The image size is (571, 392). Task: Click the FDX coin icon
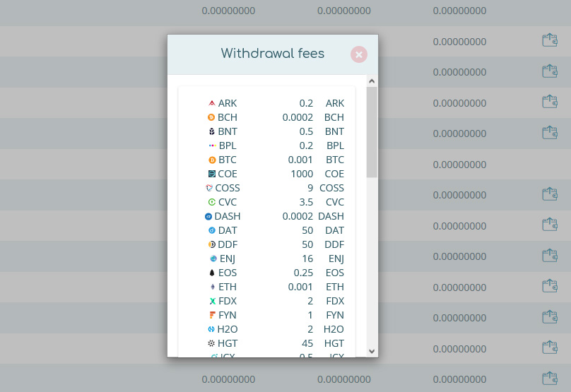point(212,301)
